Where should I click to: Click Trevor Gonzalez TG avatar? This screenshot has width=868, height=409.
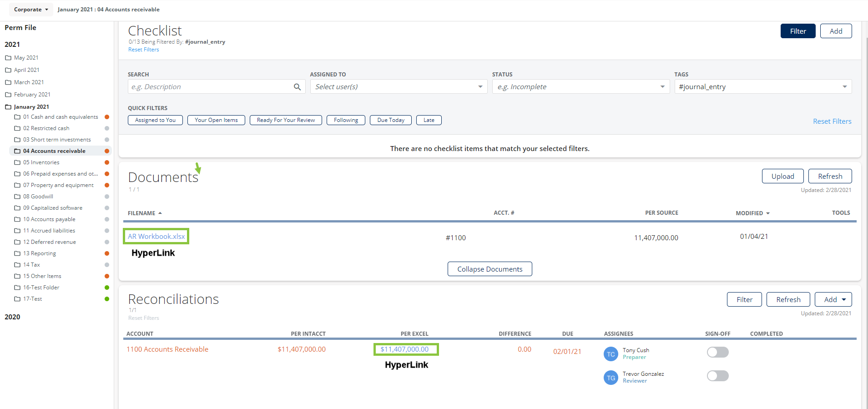(x=611, y=378)
